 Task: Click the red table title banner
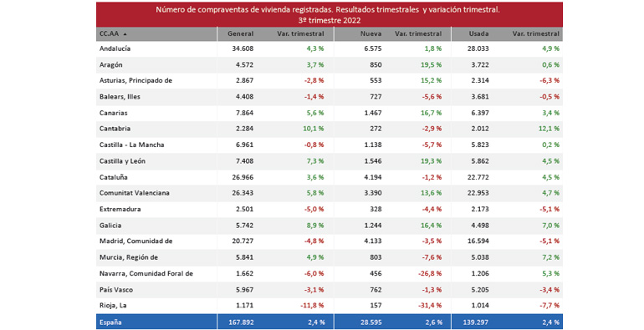(x=330, y=14)
